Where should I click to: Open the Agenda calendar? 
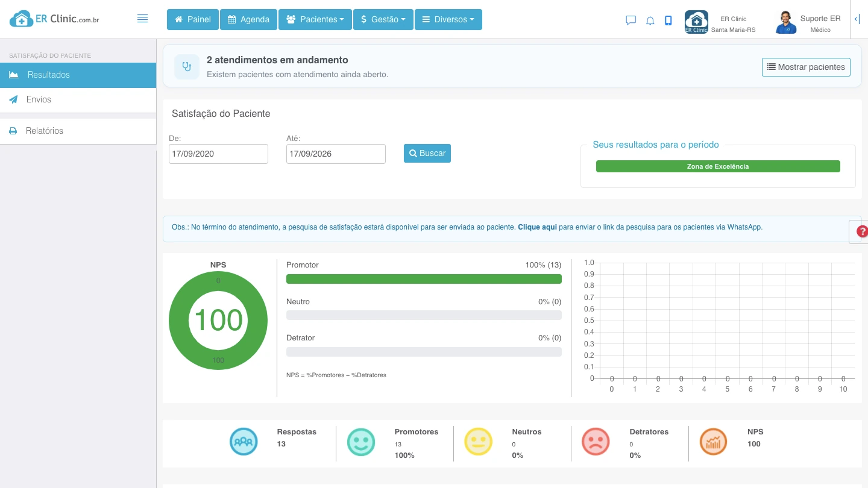[248, 19]
